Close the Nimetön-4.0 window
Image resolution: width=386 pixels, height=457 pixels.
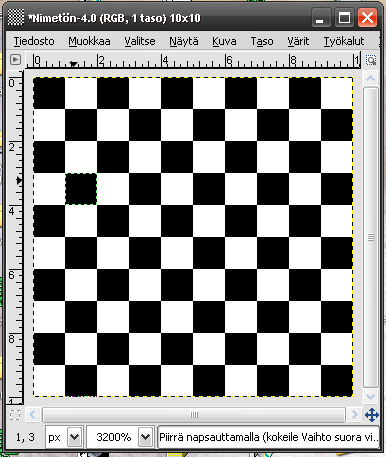367,18
